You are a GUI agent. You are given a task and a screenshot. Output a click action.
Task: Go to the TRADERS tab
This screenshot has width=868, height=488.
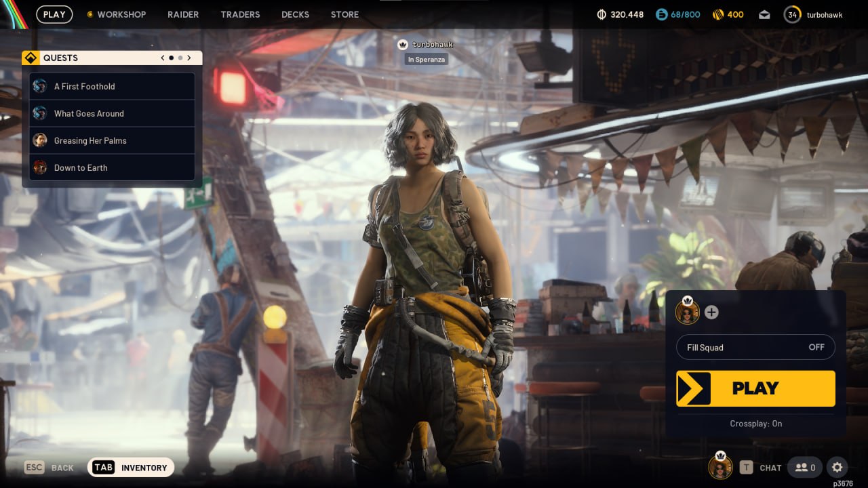pyautogui.click(x=240, y=14)
